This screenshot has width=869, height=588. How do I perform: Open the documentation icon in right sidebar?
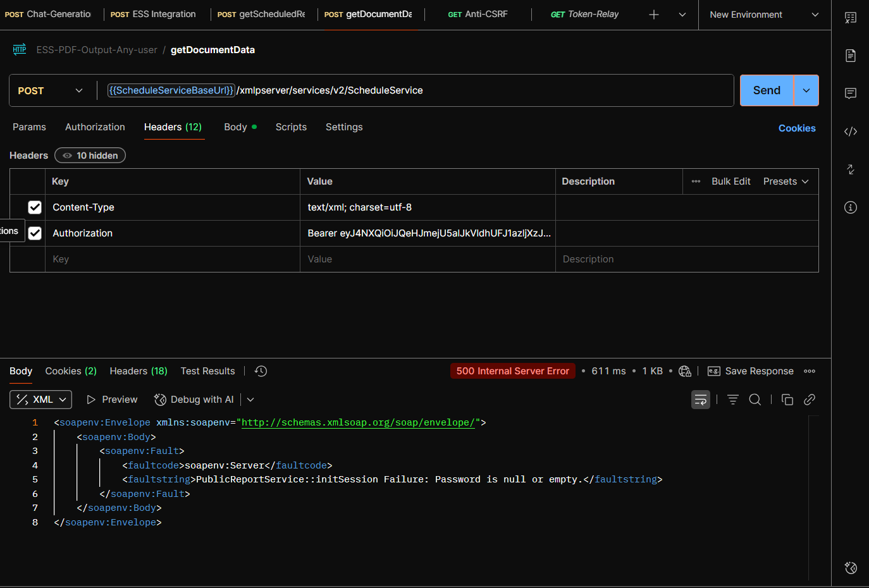[x=851, y=56]
